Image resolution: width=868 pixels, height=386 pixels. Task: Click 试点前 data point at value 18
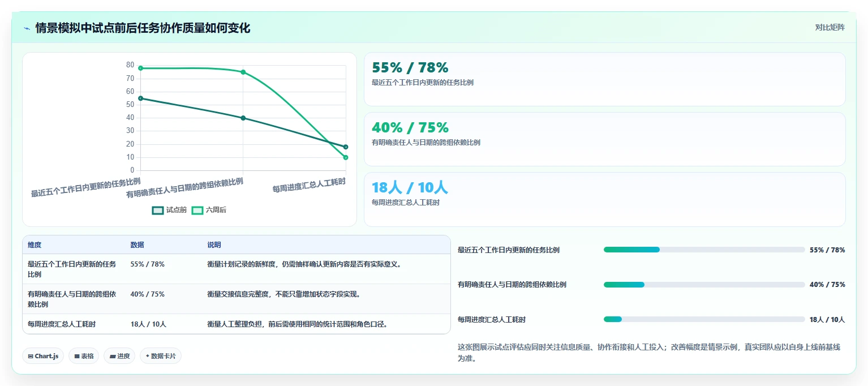tap(346, 147)
